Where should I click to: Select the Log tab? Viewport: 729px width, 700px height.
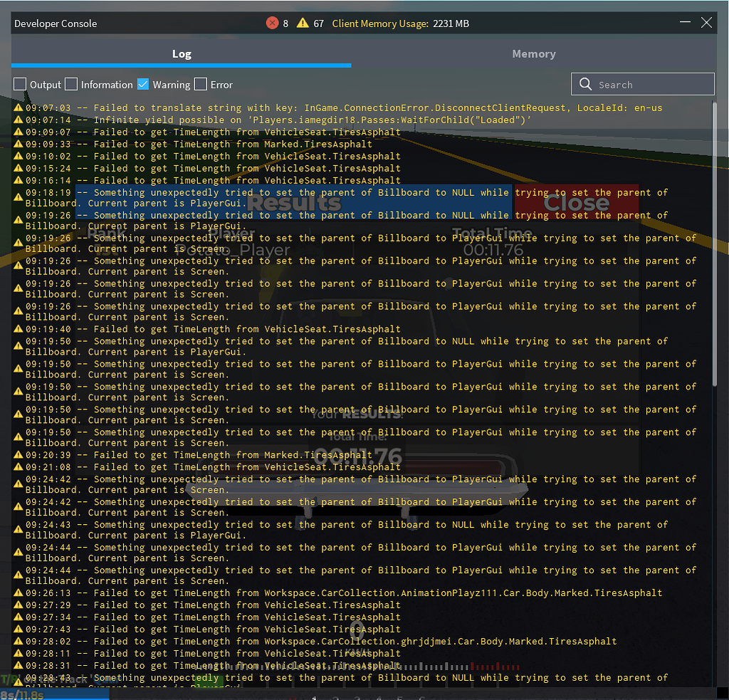click(182, 53)
